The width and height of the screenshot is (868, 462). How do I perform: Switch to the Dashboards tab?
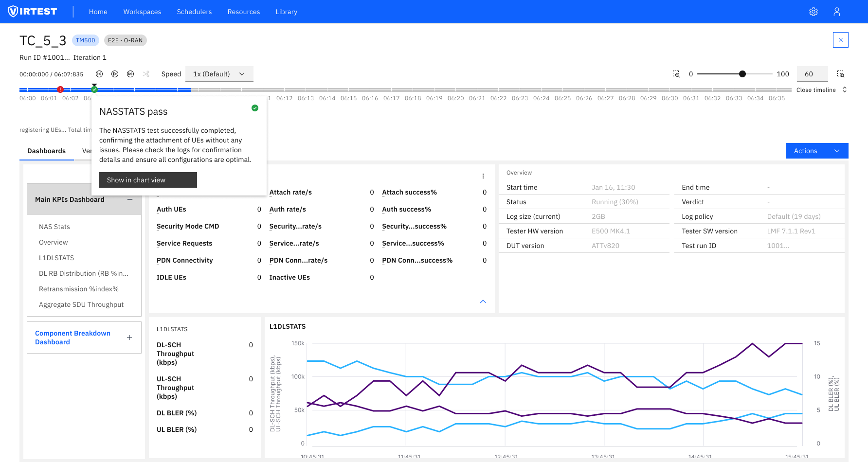[46, 151]
